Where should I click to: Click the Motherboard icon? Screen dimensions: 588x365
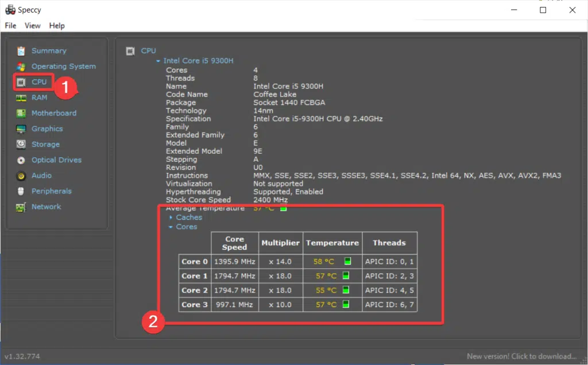coord(21,113)
